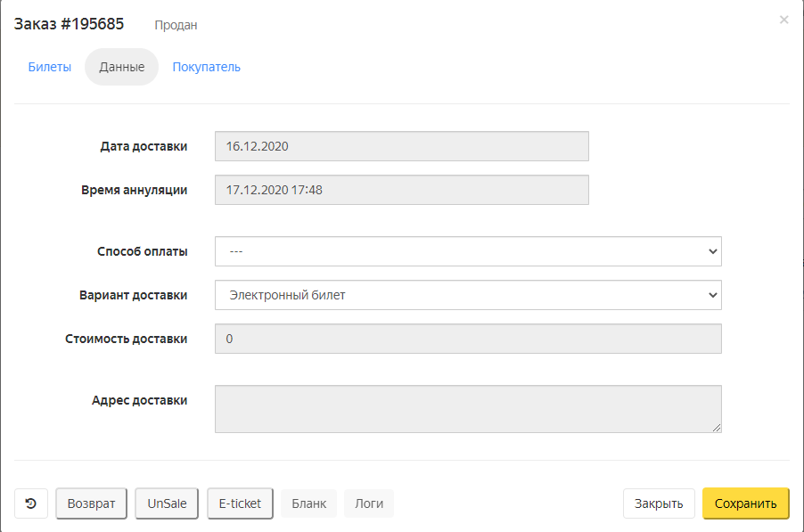This screenshot has width=804, height=532.
Task: Click the Бланк button
Action: 309,503
